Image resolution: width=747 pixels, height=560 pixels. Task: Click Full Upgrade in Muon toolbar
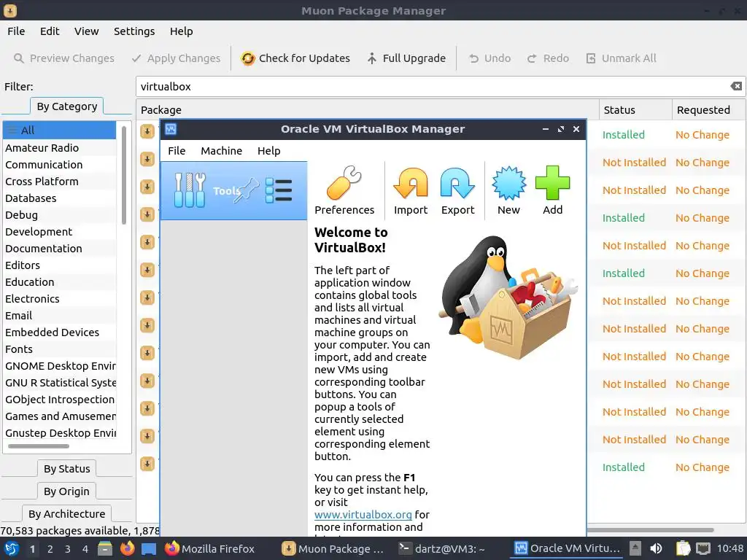pyautogui.click(x=406, y=58)
